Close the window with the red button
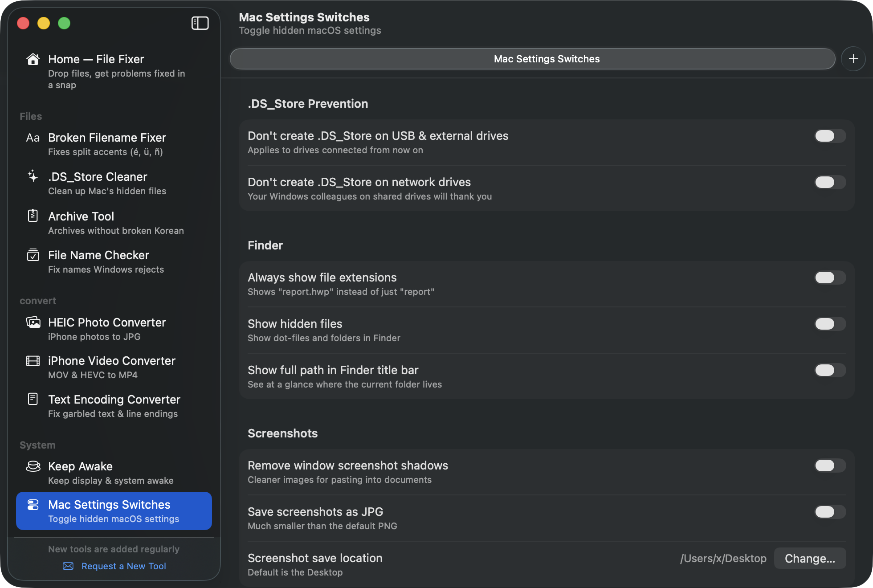The height and width of the screenshot is (588, 873). [x=23, y=23]
